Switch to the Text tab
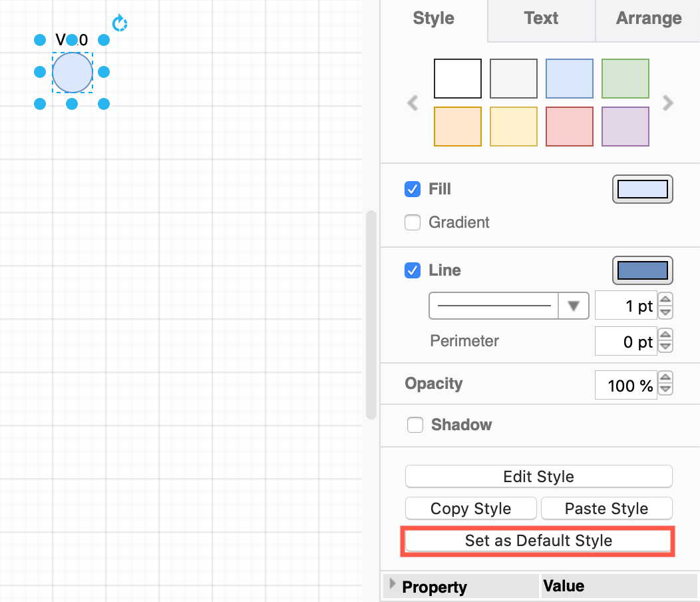This screenshot has height=602, width=700. pyautogui.click(x=540, y=18)
